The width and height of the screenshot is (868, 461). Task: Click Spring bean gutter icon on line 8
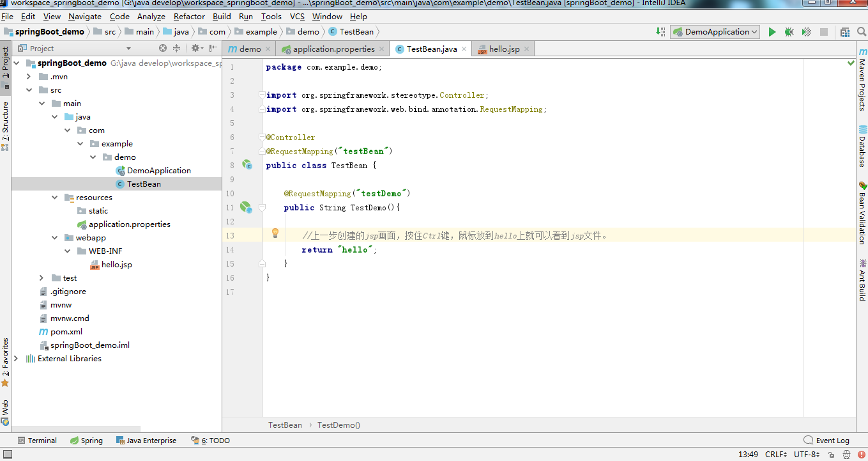247,165
